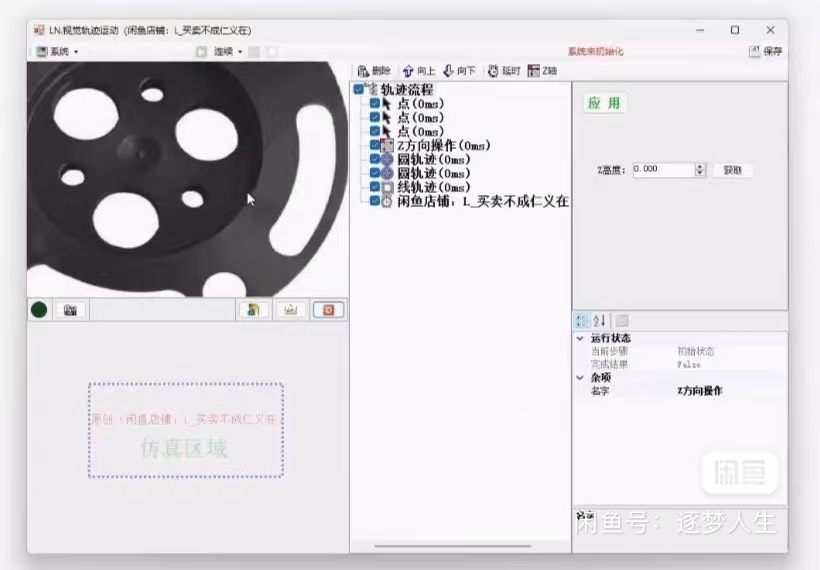The image size is (820, 570).
Task: Click the green status indicator circle
Action: (39, 310)
